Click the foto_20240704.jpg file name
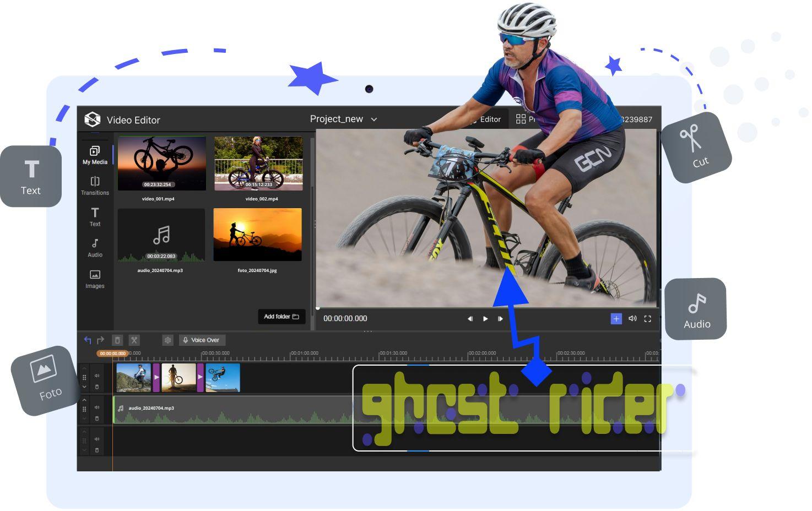This screenshot has height=511, width=812. 257,270
